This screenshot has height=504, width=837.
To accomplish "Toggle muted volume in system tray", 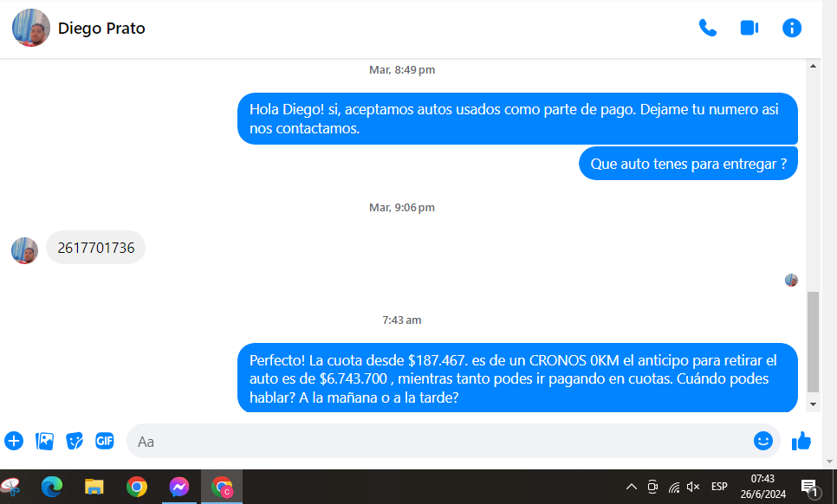I will 693,487.
